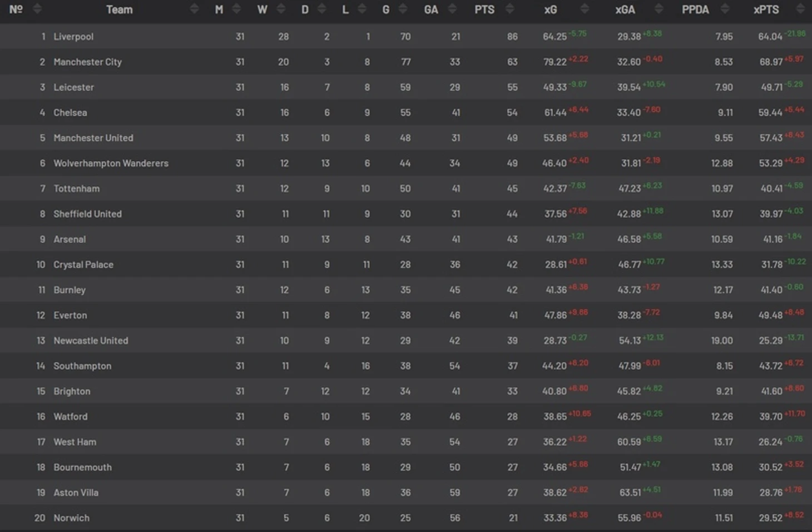Sort by xG using its arrow icon
812x532 pixels.
point(585,9)
